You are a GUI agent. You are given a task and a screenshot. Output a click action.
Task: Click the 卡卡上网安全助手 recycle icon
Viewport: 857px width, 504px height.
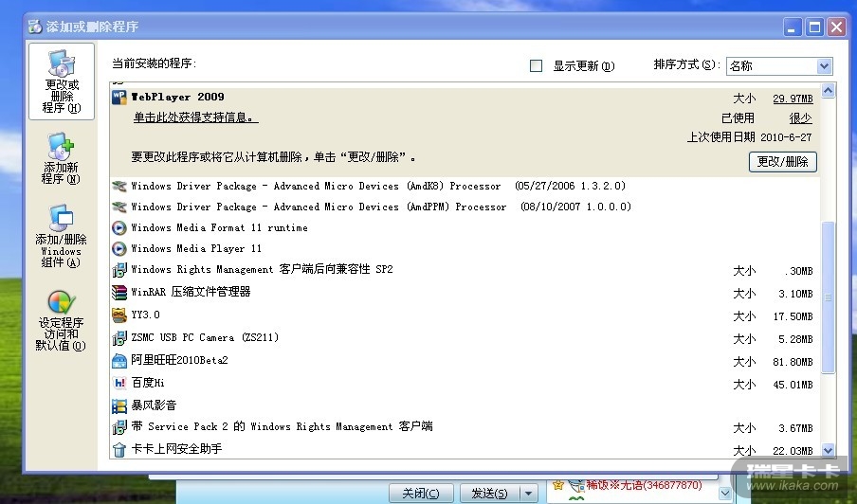119,449
